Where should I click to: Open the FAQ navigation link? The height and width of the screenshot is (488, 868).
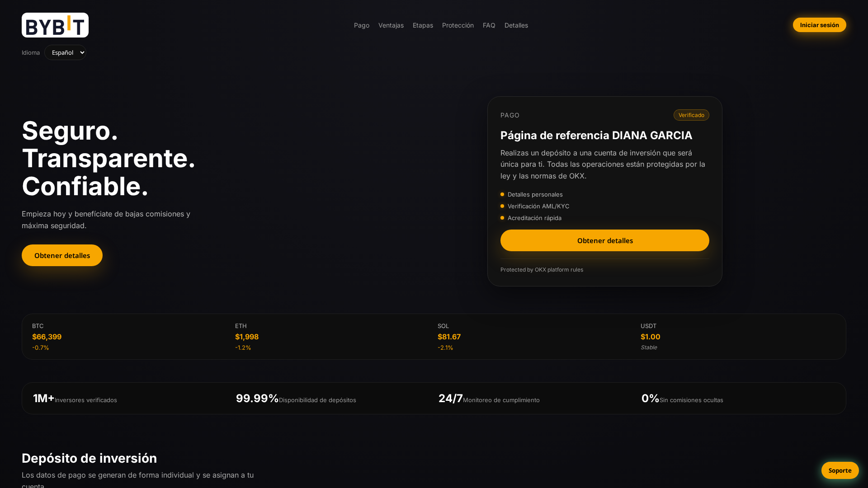coord(489,25)
